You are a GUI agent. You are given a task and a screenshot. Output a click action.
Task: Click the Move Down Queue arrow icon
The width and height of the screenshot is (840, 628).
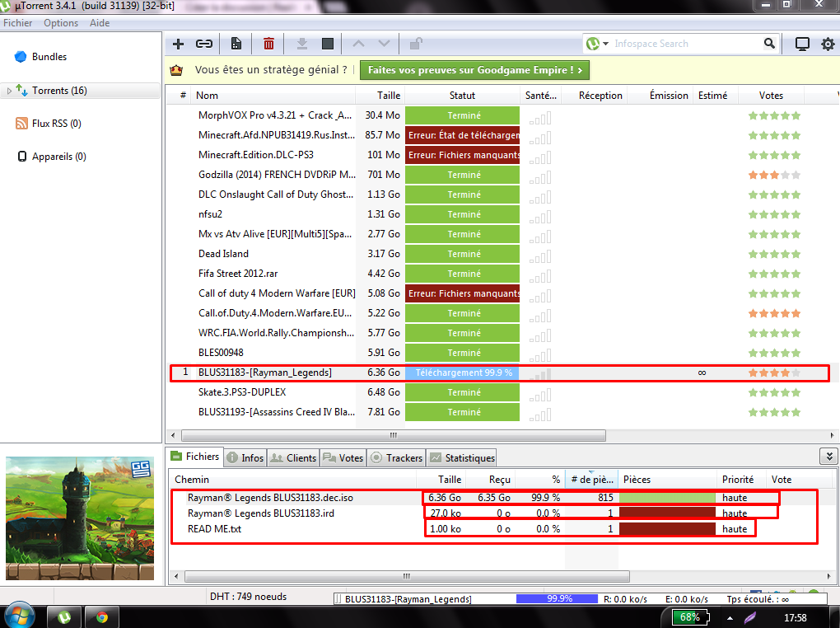(384, 44)
